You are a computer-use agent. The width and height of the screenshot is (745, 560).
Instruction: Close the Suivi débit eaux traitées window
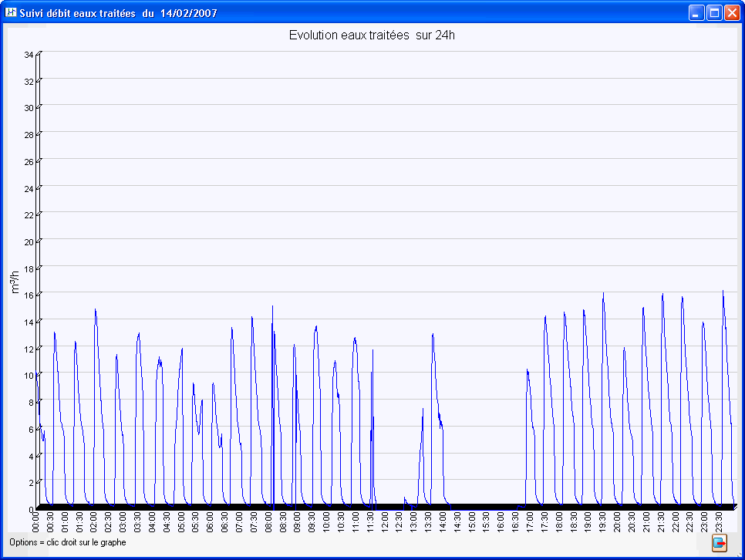732,12
